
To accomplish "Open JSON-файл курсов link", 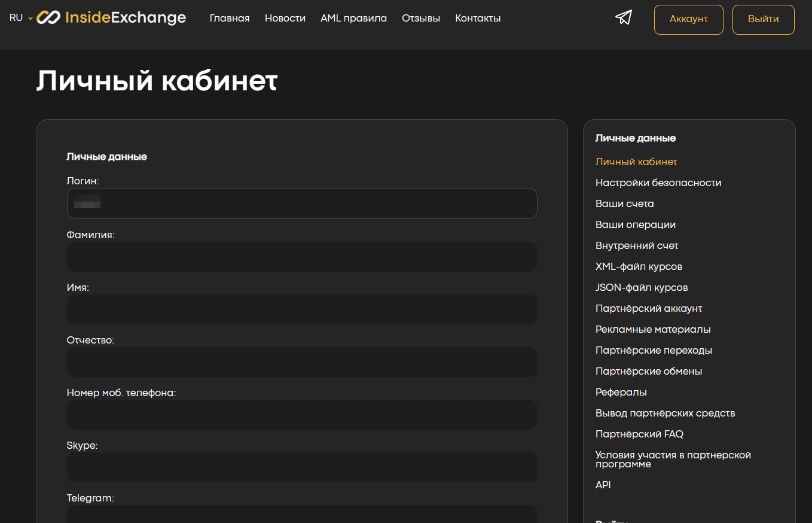I will coord(642,288).
